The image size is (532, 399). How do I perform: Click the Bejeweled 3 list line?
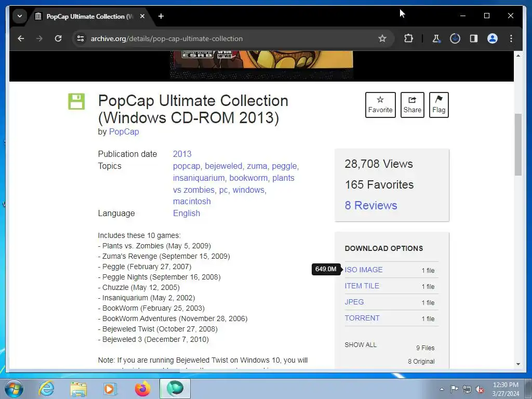tap(153, 340)
